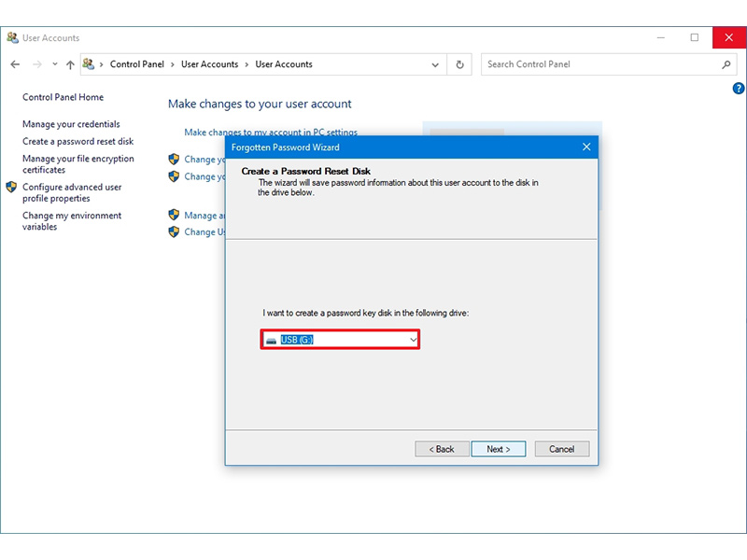Expand the address bar history dropdown

click(x=435, y=64)
